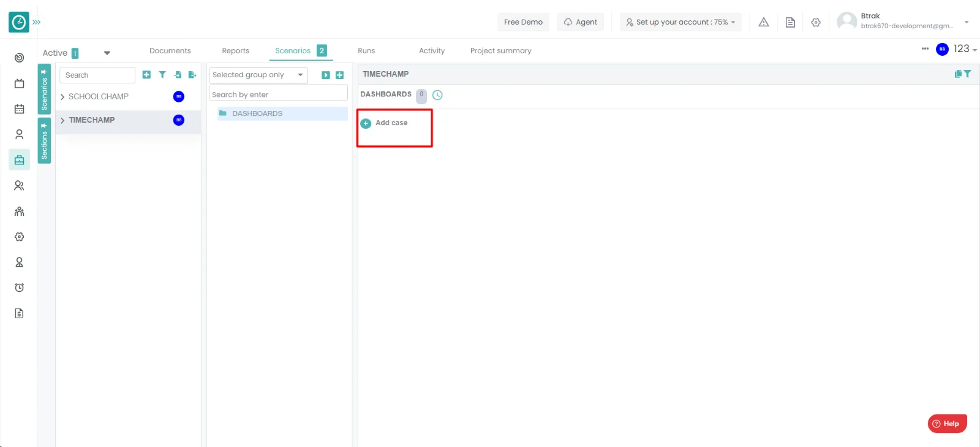Click the Search by enter field
The image size is (980, 447).
279,94
